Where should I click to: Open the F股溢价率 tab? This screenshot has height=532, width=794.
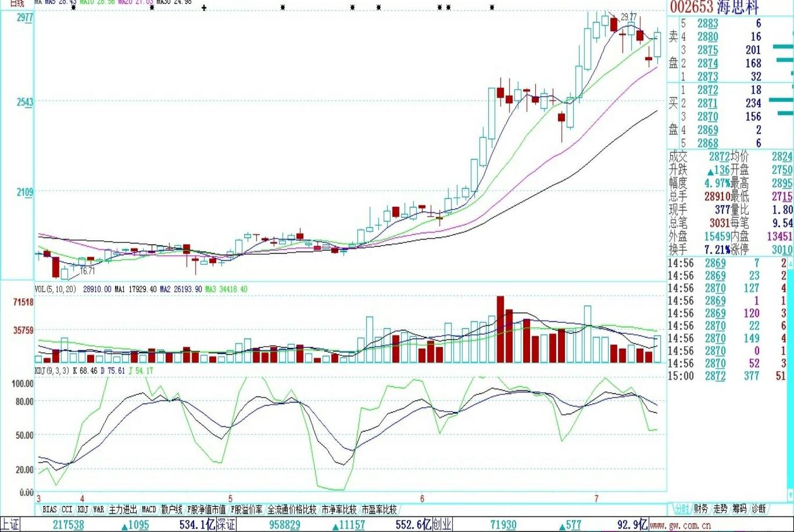[x=247, y=509]
